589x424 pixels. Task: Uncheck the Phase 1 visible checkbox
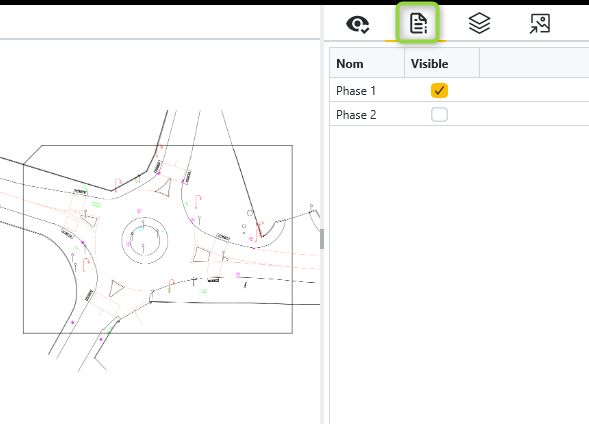[439, 91]
